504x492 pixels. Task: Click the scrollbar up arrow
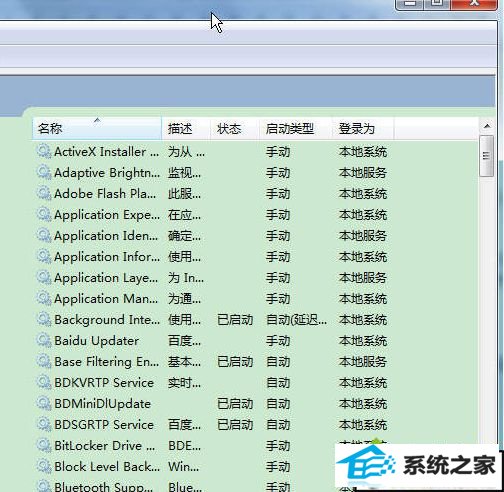click(487, 126)
